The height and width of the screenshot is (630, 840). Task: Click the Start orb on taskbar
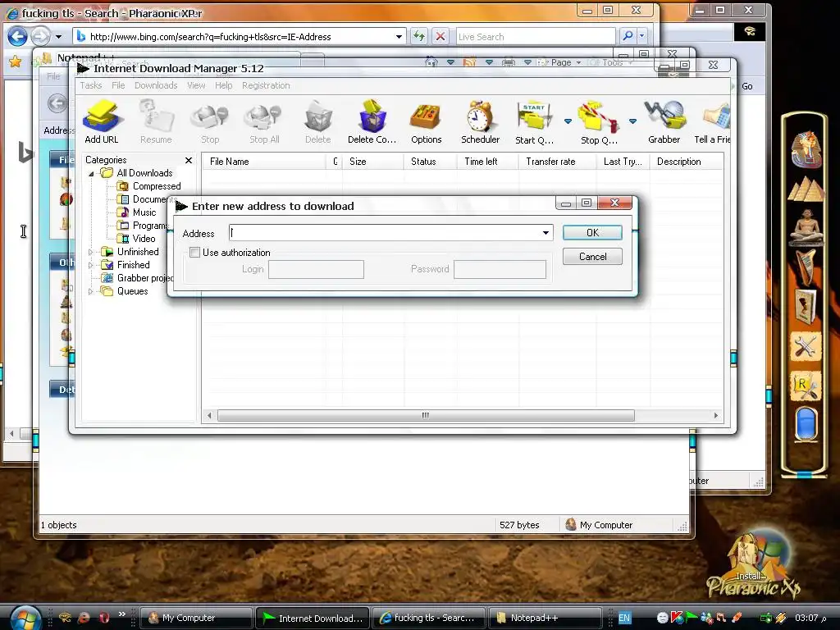[x=24, y=619]
